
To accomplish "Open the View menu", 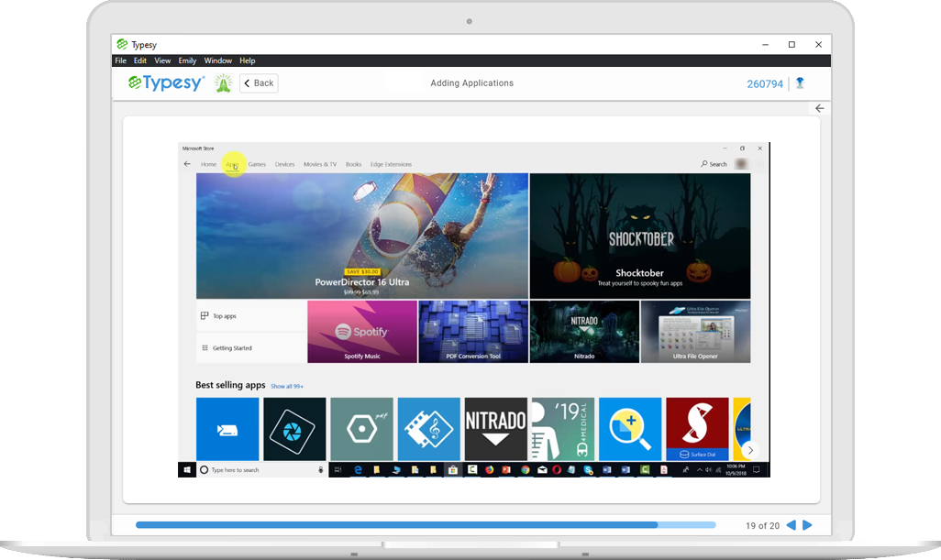I will pos(162,60).
